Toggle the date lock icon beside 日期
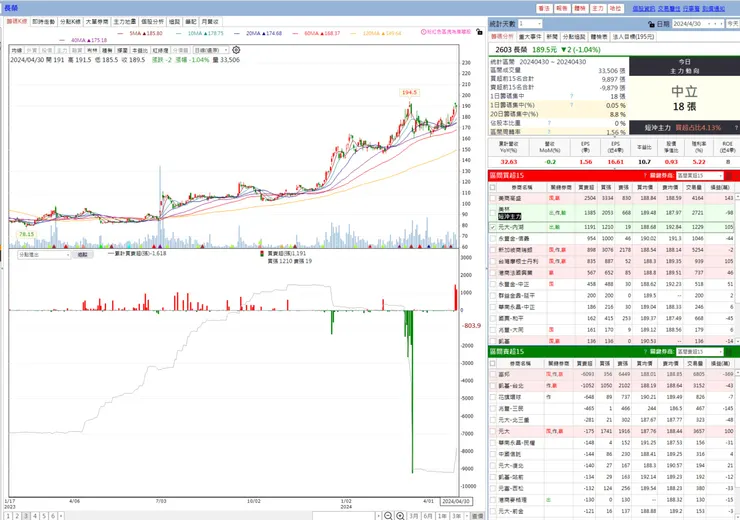This screenshot has height=520, width=740. [x=651, y=24]
